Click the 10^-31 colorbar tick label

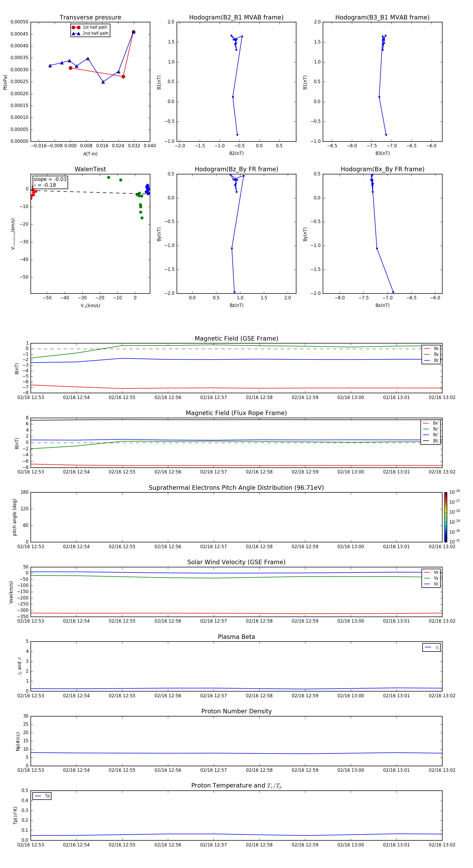point(455,542)
